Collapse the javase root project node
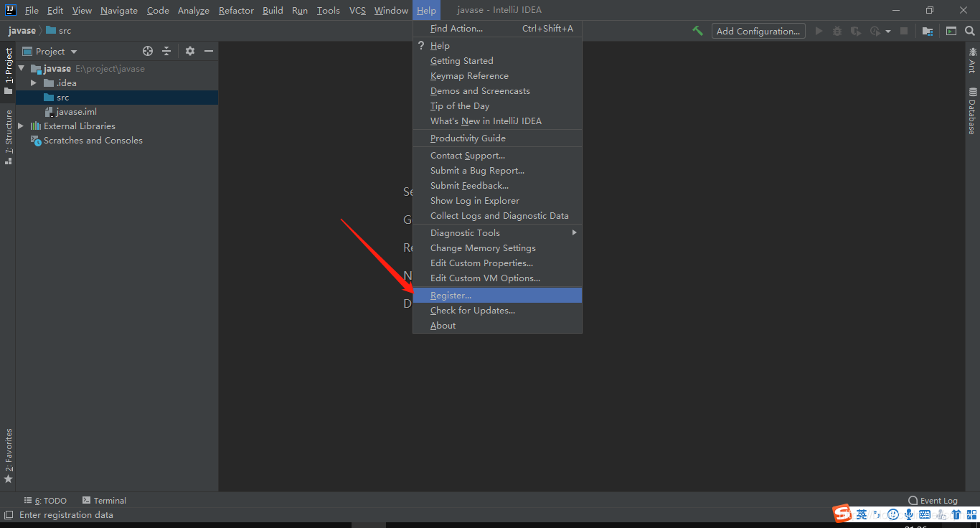The image size is (980, 528). 22,69
